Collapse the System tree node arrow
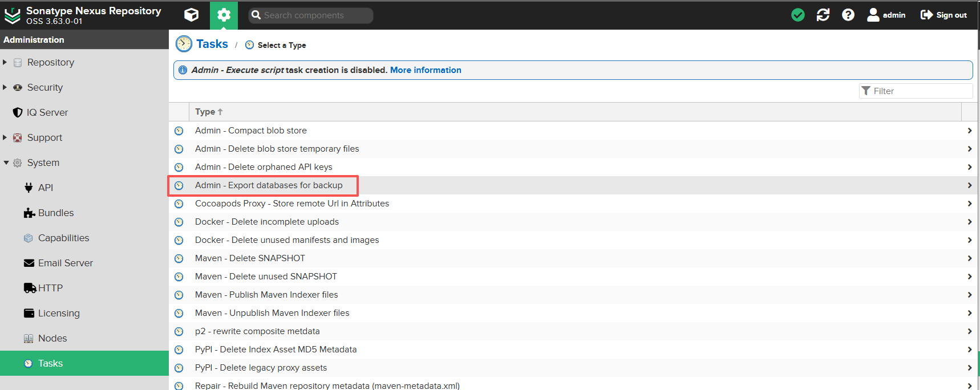 click(x=6, y=162)
